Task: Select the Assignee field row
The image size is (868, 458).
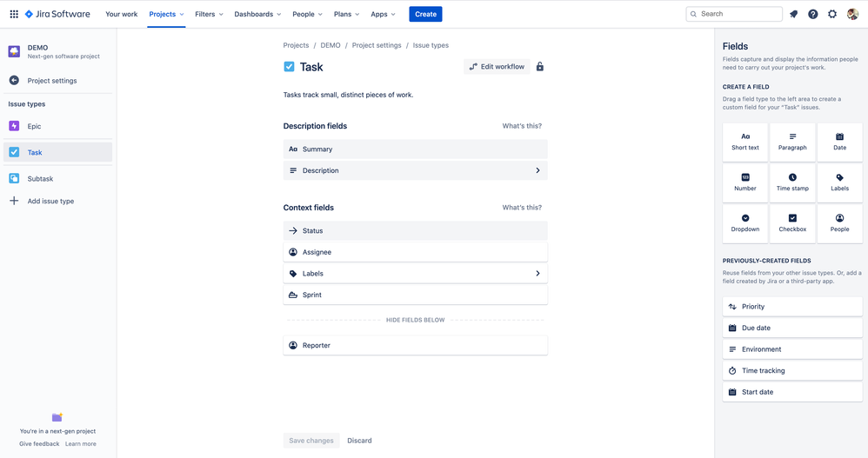Action: (x=415, y=252)
